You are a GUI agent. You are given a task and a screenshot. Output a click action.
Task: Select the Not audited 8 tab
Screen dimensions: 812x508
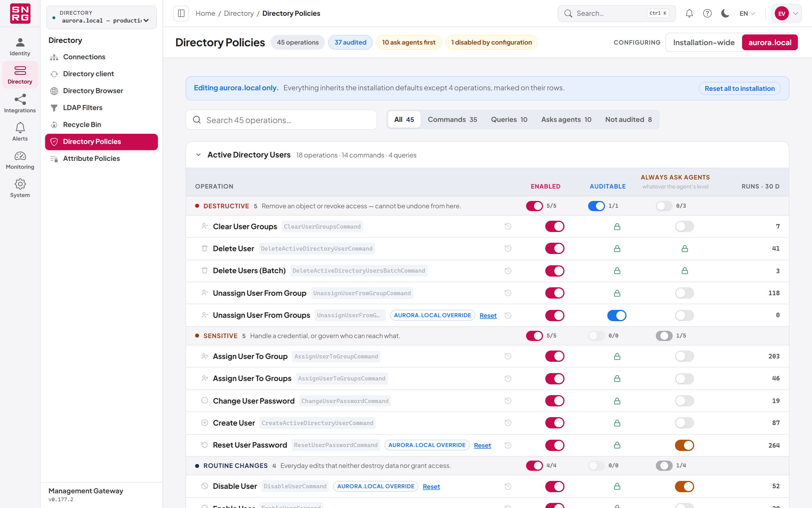pyautogui.click(x=628, y=120)
